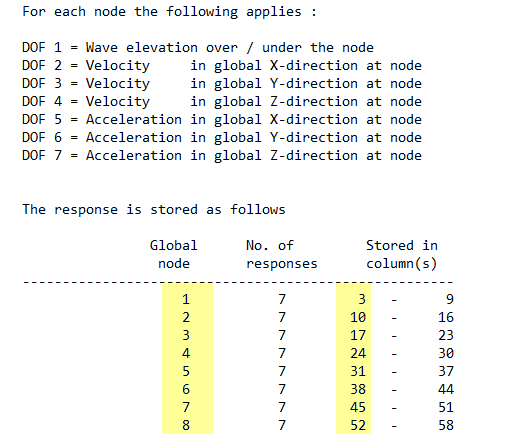Click the 'No. of responses' column header
The height and width of the screenshot is (434, 526).
click(281, 255)
